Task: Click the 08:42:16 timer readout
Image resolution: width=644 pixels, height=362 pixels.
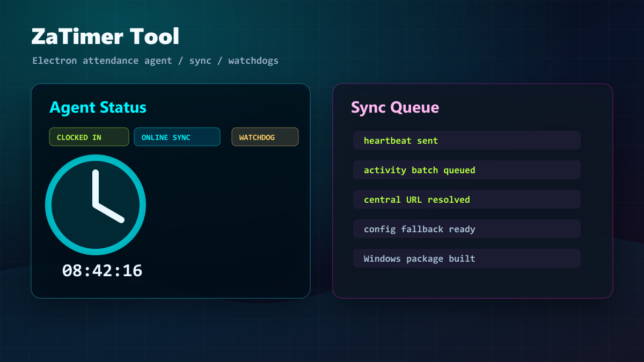Action: (x=103, y=270)
